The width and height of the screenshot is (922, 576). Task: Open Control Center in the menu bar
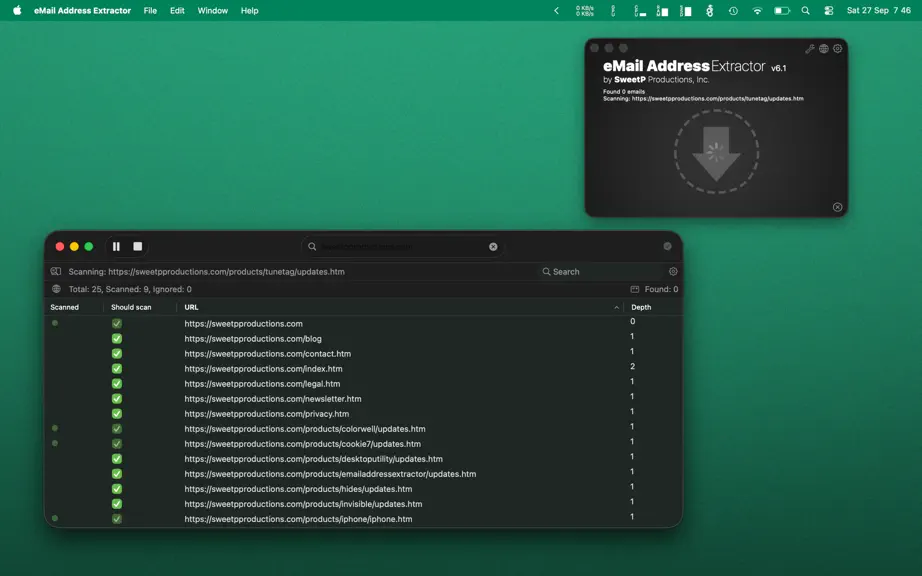[829, 11]
